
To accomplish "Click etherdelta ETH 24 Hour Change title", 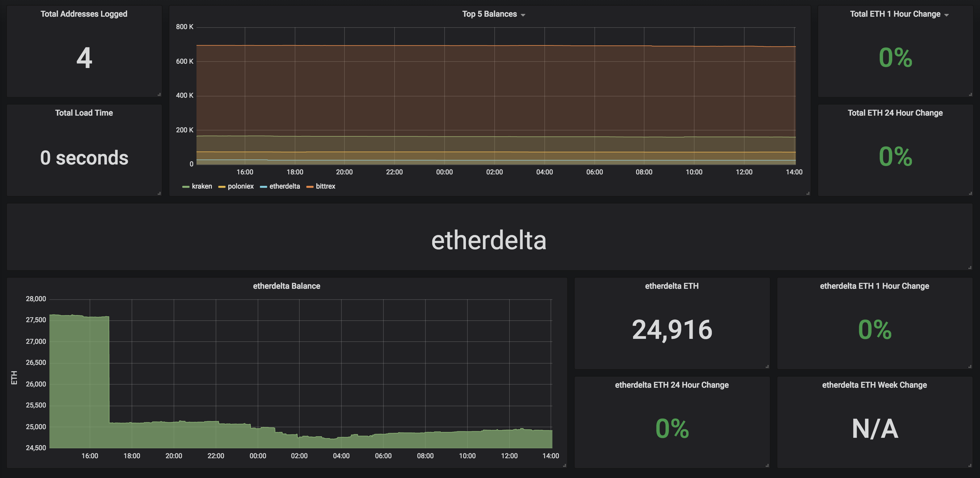I will (x=671, y=385).
